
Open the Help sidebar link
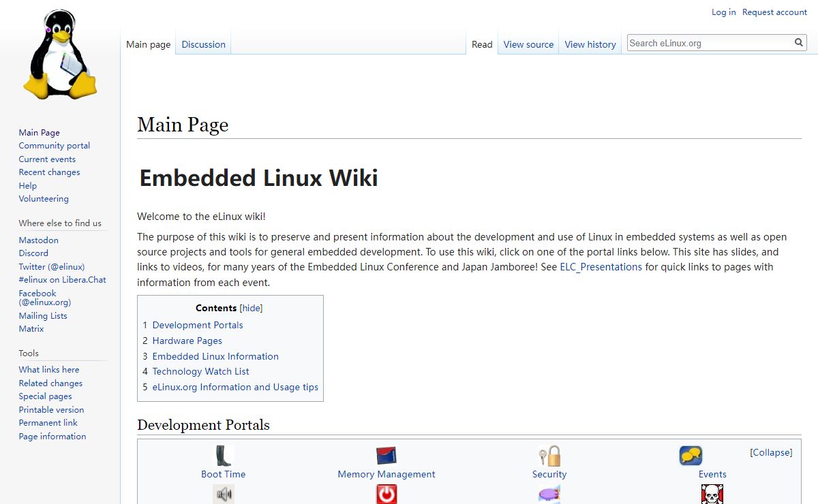click(x=28, y=186)
